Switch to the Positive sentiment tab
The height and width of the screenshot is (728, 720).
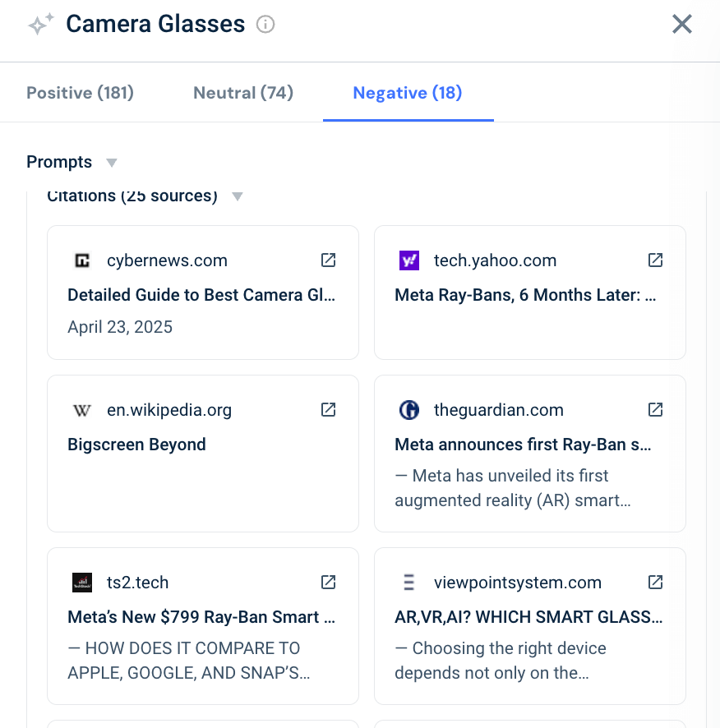(x=79, y=92)
